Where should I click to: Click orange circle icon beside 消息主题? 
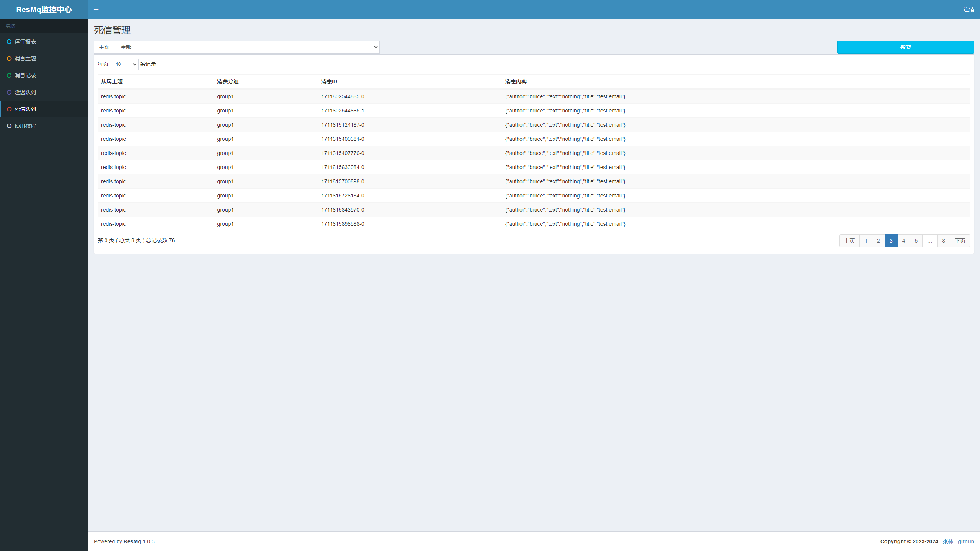(9, 59)
